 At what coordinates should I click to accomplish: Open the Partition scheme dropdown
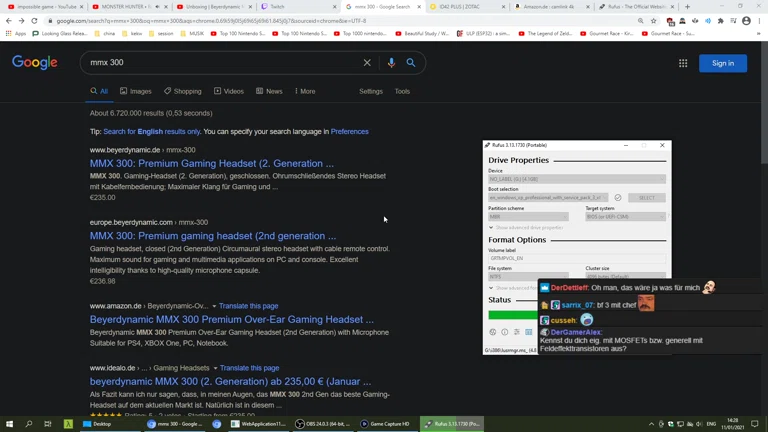click(x=528, y=216)
